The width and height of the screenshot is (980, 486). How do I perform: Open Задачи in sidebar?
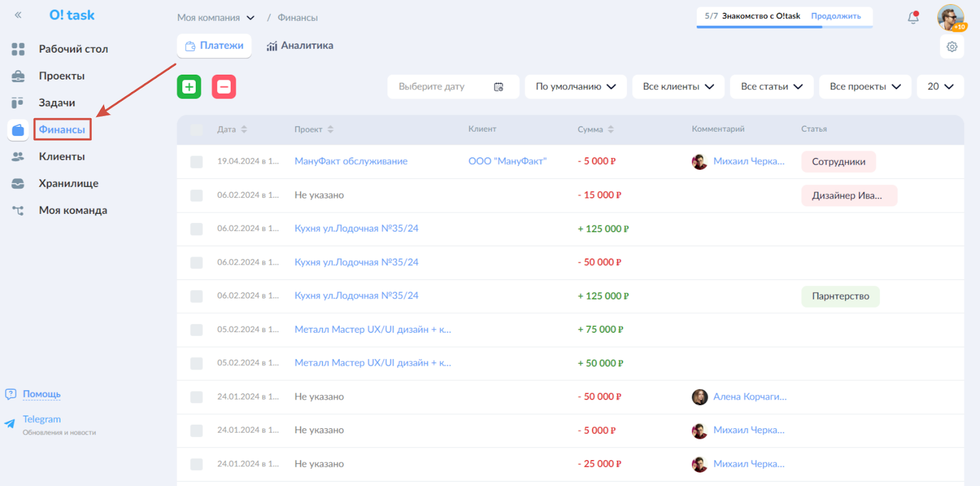(57, 103)
